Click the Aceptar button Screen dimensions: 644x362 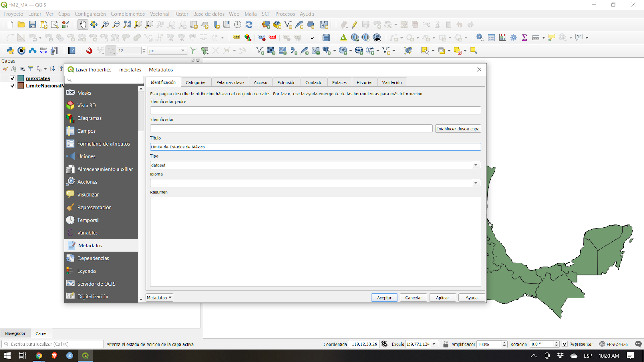pos(384,298)
